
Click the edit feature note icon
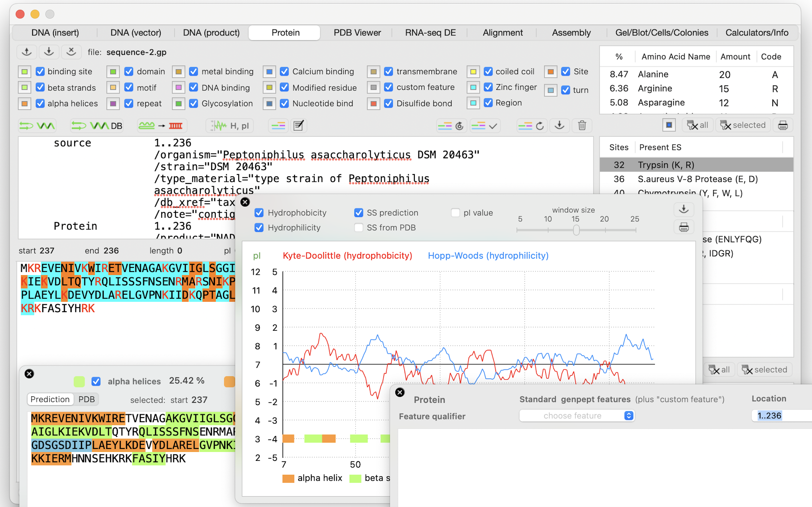tap(298, 126)
